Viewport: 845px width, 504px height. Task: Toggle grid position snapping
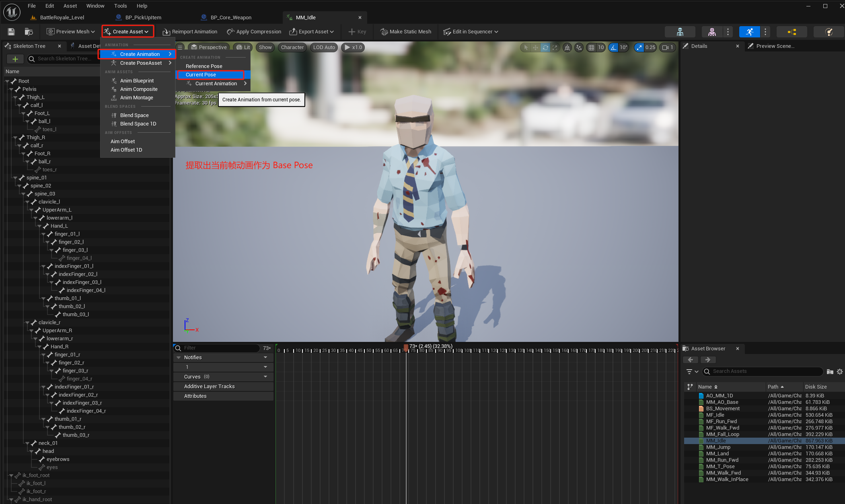point(591,47)
